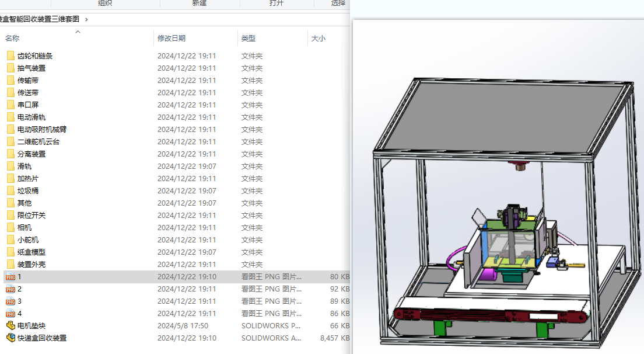Click size value 89 KB
Image resolution: width=644 pixels, height=354 pixels.
coord(339,301)
